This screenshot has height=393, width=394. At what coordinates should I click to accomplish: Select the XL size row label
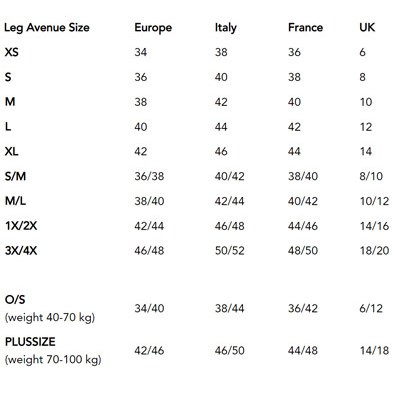[11, 151]
